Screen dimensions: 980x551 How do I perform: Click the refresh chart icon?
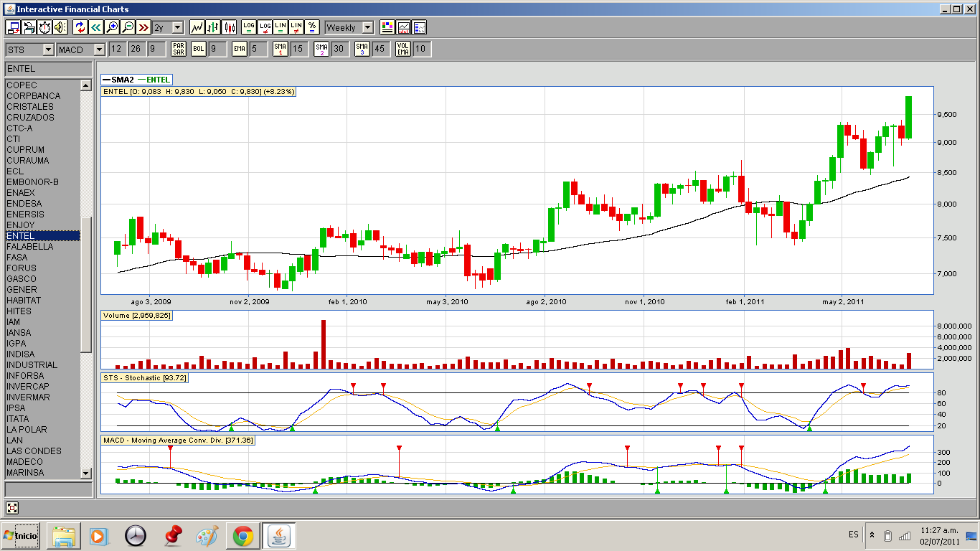[x=80, y=27]
